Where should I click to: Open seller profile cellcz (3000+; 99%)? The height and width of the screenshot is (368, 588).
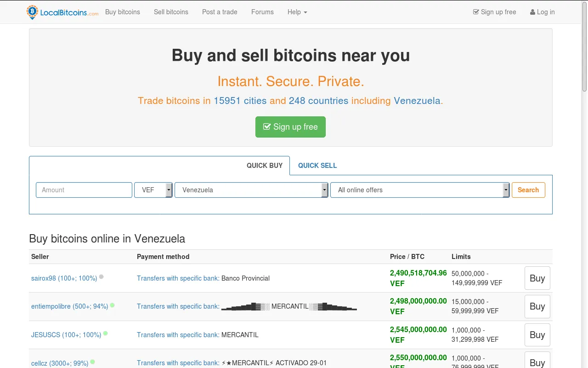(x=60, y=363)
